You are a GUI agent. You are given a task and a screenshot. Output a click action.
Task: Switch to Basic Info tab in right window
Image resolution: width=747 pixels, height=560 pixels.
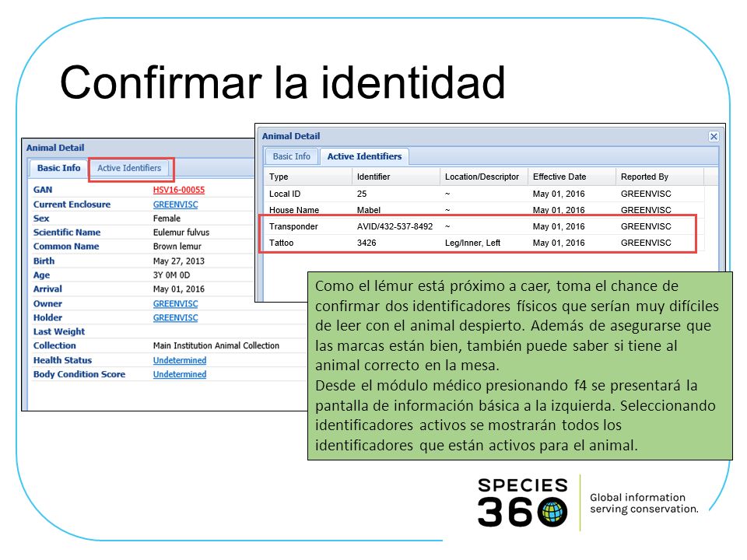coord(292,156)
